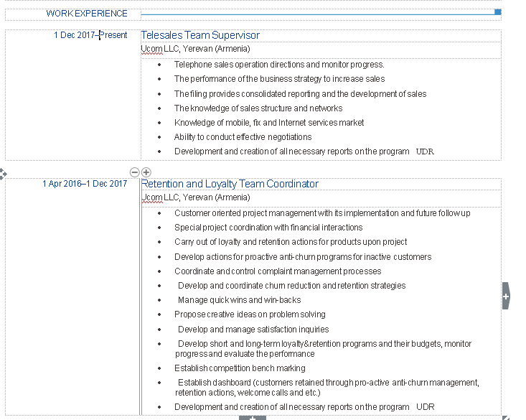Click 'Coordinate and control complaint management processes' line
Image resolution: width=526 pixels, height=420 pixels.
277,271
